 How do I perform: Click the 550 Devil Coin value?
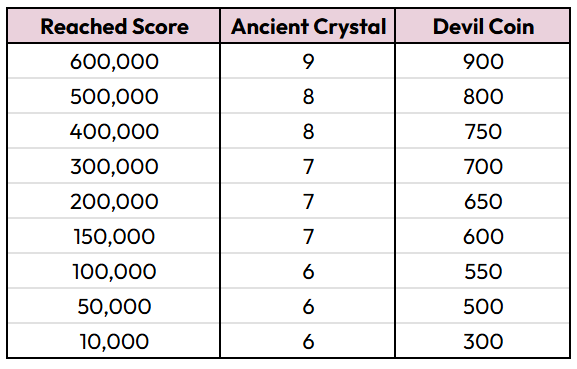click(x=483, y=272)
